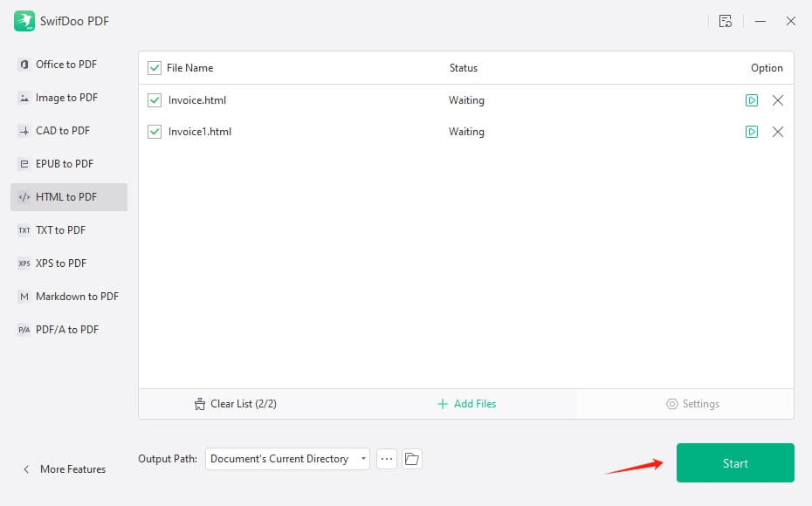
Task: Click the Clear List broom icon
Action: [x=199, y=404]
